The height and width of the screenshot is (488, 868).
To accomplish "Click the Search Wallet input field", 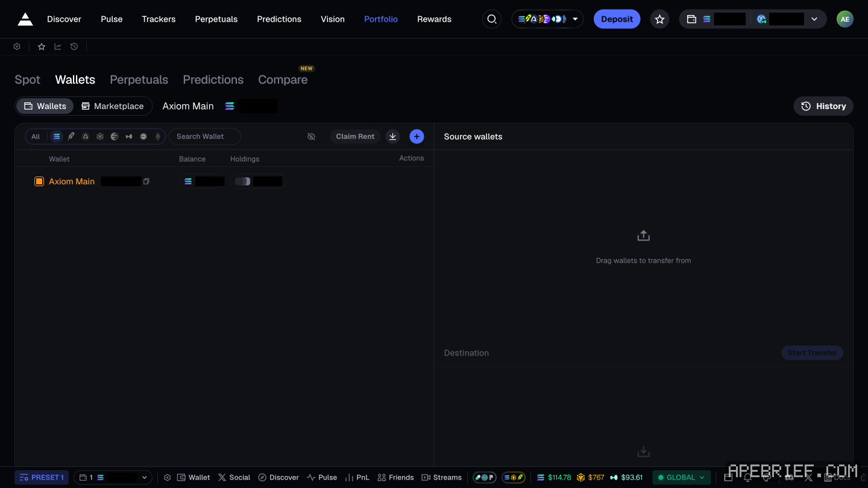I will point(205,137).
